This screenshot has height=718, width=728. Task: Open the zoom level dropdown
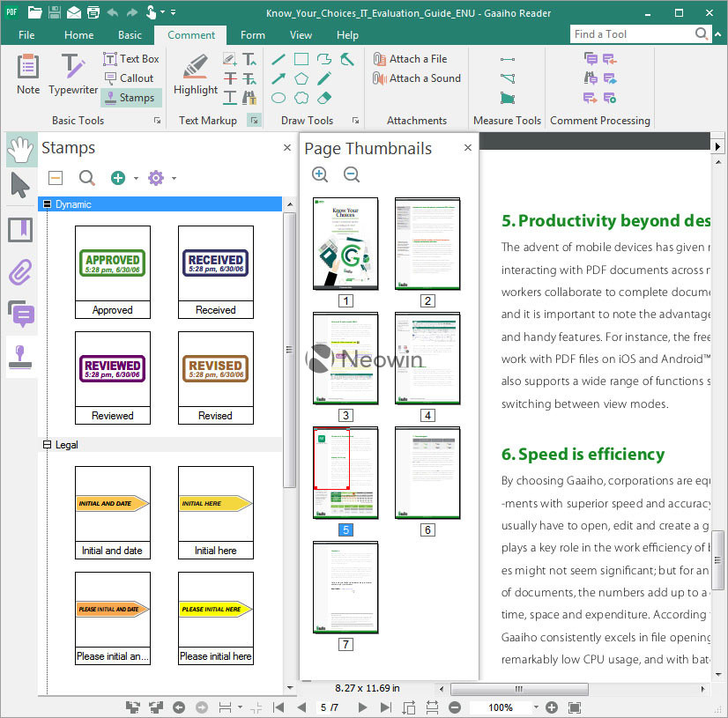(x=536, y=707)
